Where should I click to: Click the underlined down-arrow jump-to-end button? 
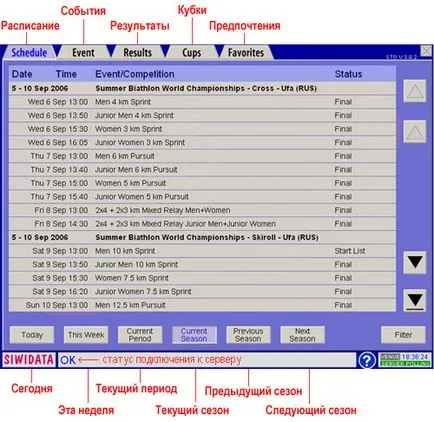coord(415,300)
